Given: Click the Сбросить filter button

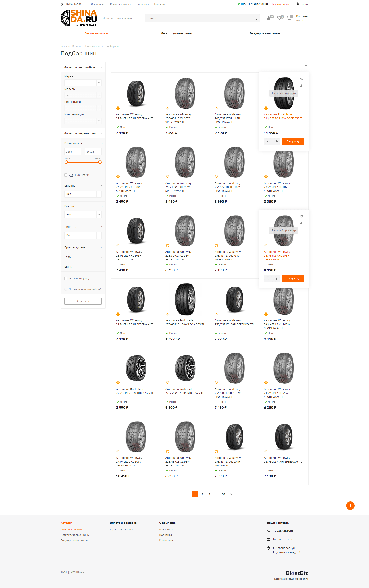Looking at the screenshot, I should pos(83,301).
